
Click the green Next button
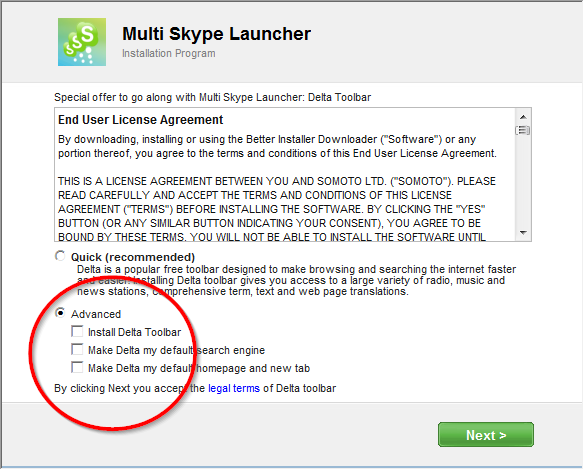(486, 435)
